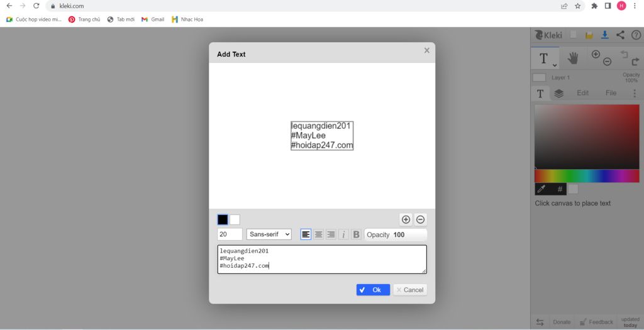Click the secondary color swatch beside #

(572, 189)
